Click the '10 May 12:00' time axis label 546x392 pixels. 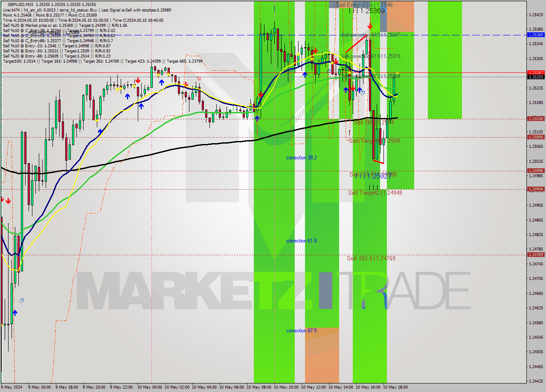[313, 387]
